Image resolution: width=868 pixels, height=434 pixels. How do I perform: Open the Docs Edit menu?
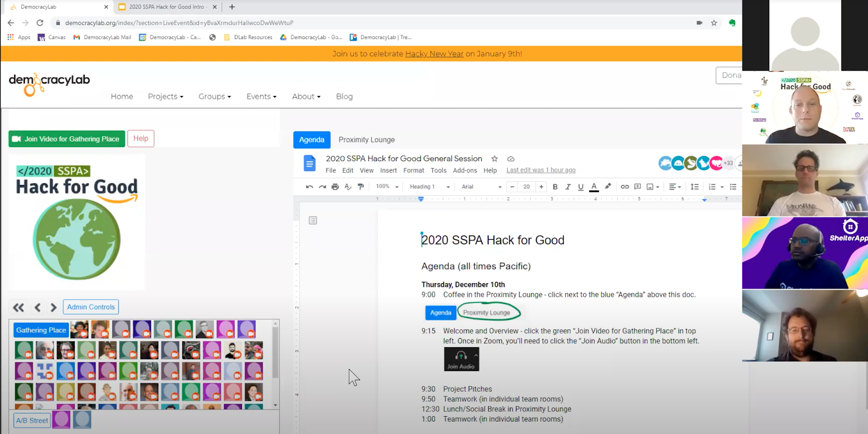348,170
